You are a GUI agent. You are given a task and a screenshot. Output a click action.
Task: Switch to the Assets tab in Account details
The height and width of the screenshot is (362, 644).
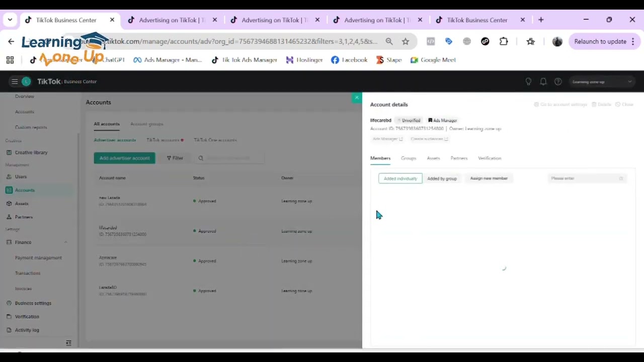(433, 158)
